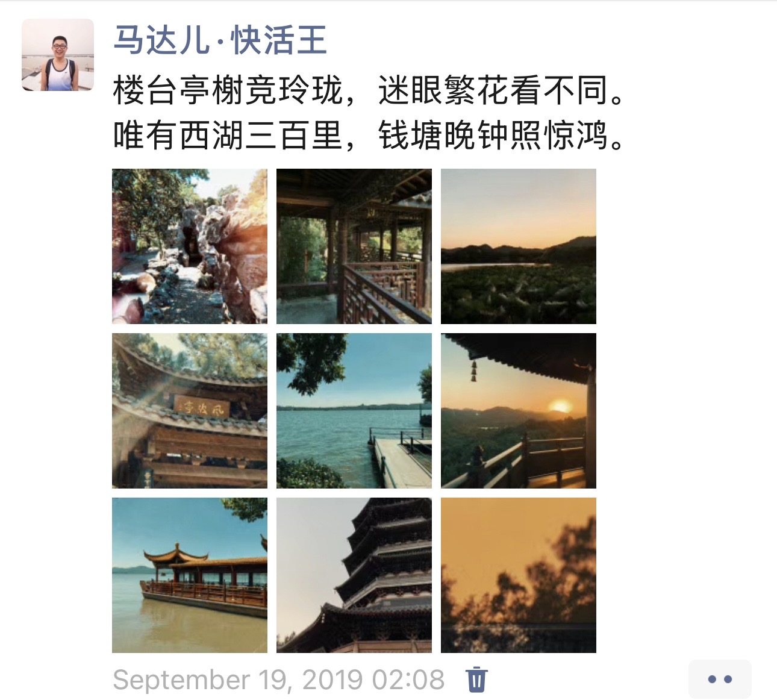Viewport: 777px width, 700px height.
Task: Click the 02:08 post time
Action: pyautogui.click(x=408, y=680)
